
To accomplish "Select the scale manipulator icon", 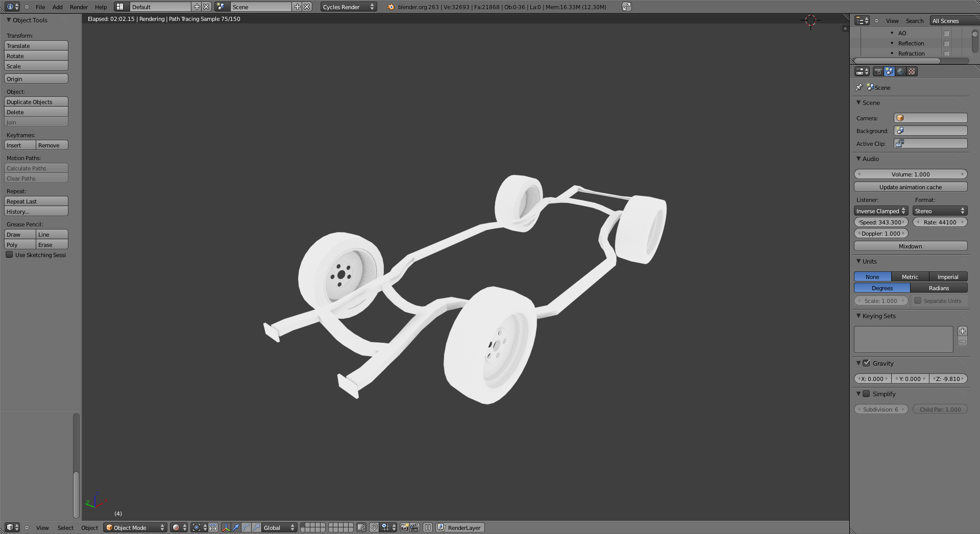I will [256, 527].
